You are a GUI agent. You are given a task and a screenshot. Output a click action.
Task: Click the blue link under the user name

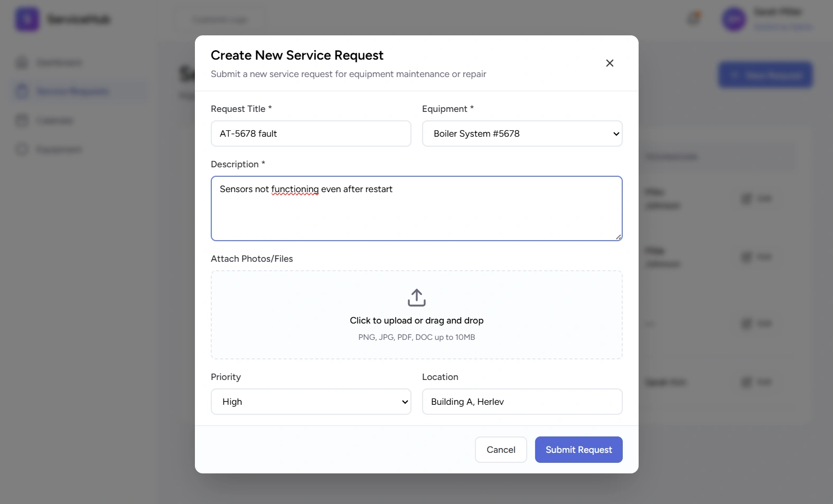point(783,26)
